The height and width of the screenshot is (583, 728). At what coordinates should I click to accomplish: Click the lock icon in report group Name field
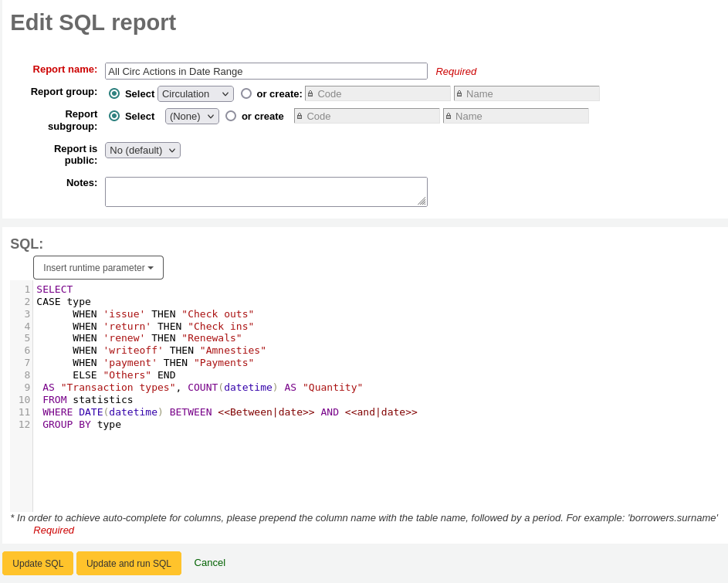click(460, 93)
